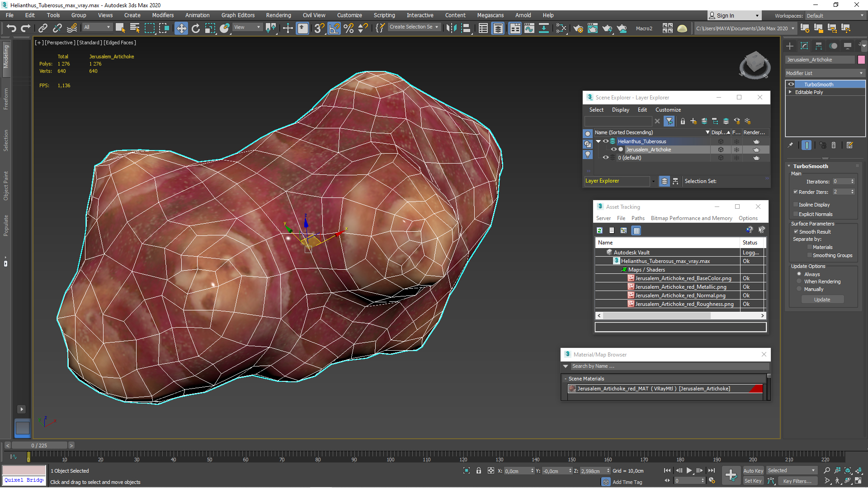Toggle the Selection Lock icon

479,470
